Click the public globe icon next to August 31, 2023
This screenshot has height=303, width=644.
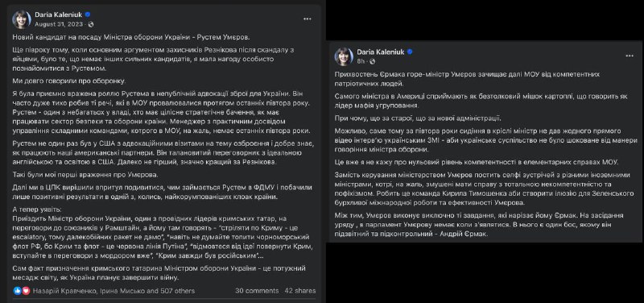tap(90, 24)
